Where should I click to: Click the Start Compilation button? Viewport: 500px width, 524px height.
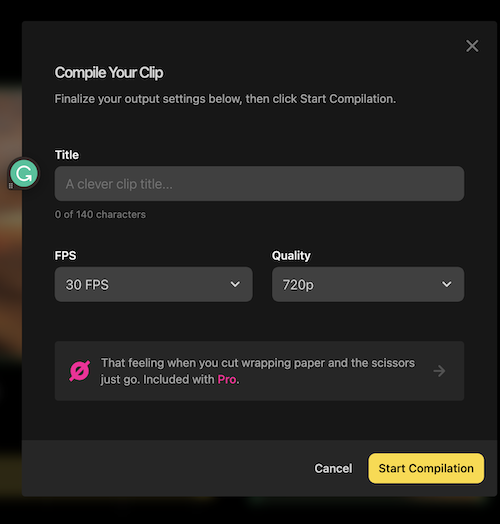(426, 469)
